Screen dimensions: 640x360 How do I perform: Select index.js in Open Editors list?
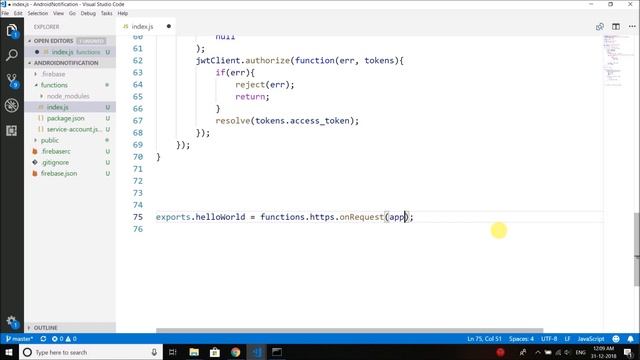pyautogui.click(x=70, y=52)
